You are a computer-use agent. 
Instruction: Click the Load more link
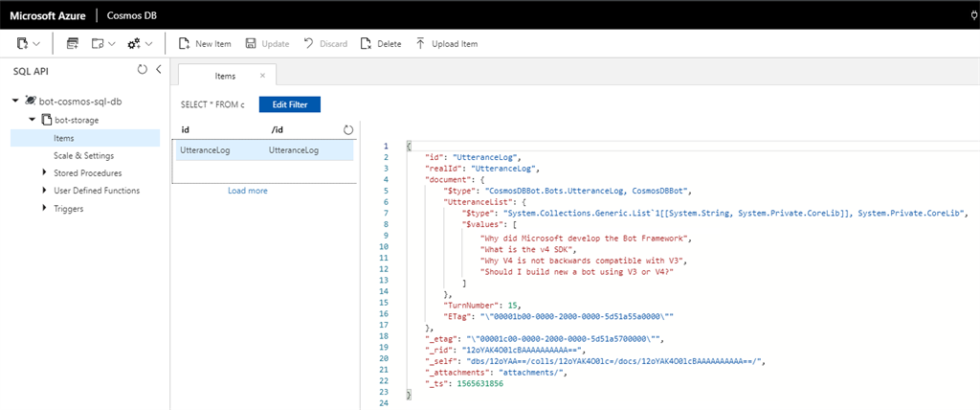(x=247, y=191)
